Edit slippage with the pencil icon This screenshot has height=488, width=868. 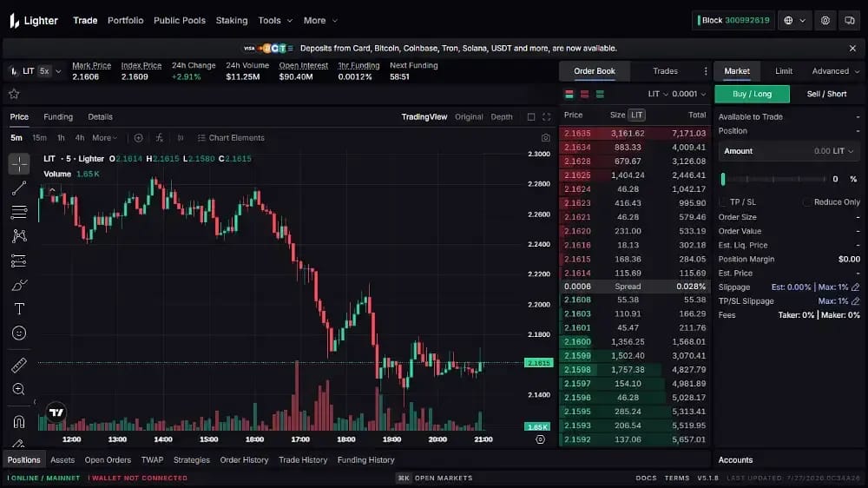click(x=855, y=287)
